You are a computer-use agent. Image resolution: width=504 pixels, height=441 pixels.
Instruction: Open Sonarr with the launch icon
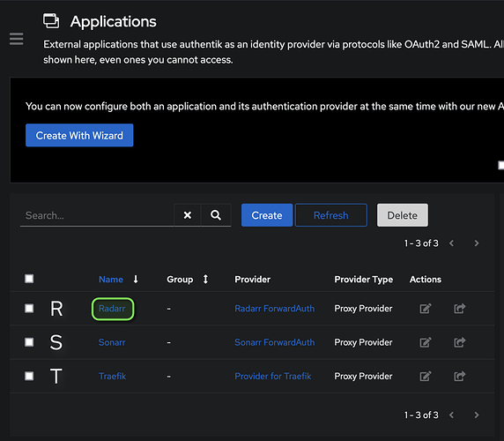tap(460, 342)
